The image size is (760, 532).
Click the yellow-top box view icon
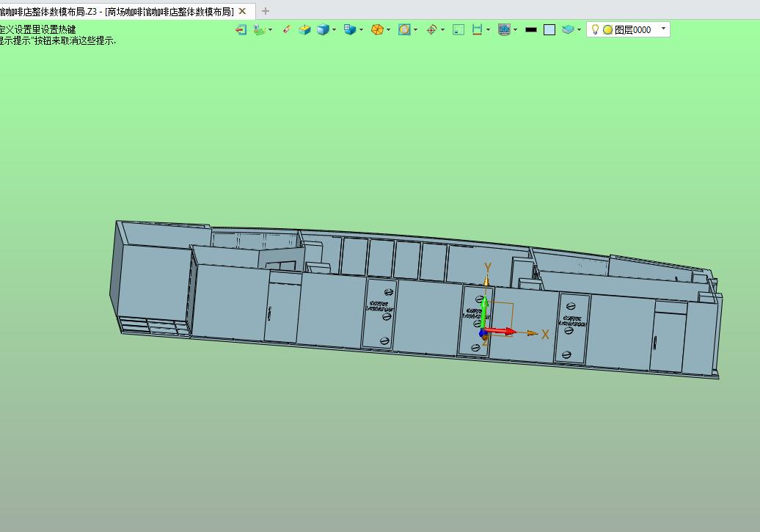(x=304, y=30)
